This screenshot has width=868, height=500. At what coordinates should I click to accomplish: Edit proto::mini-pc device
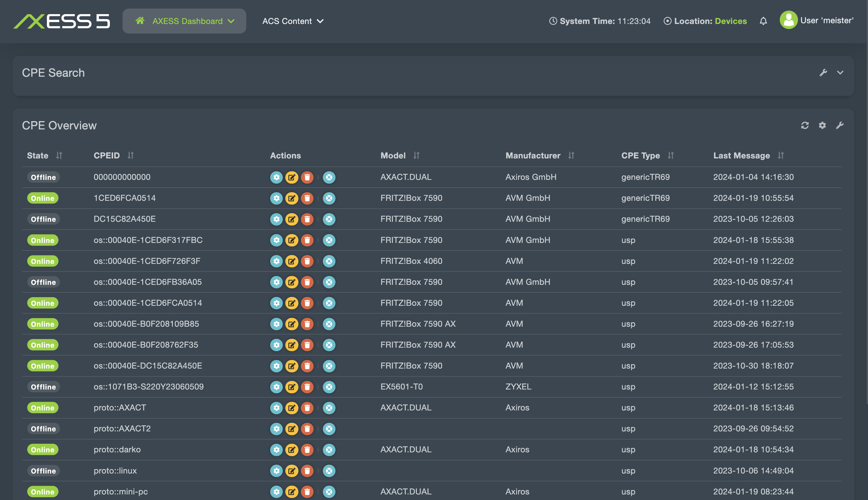[292, 492]
